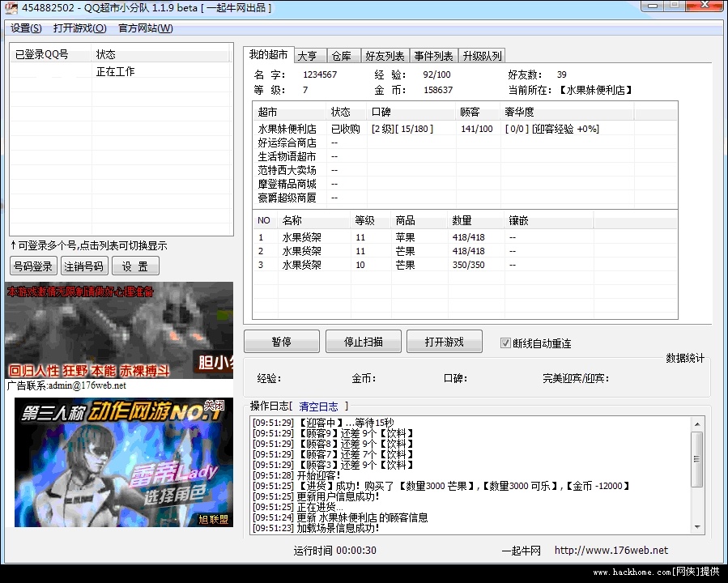Image resolution: width=728 pixels, height=583 pixels.
Task: Select the 生活物语超市 supermarket row
Action: point(464,156)
